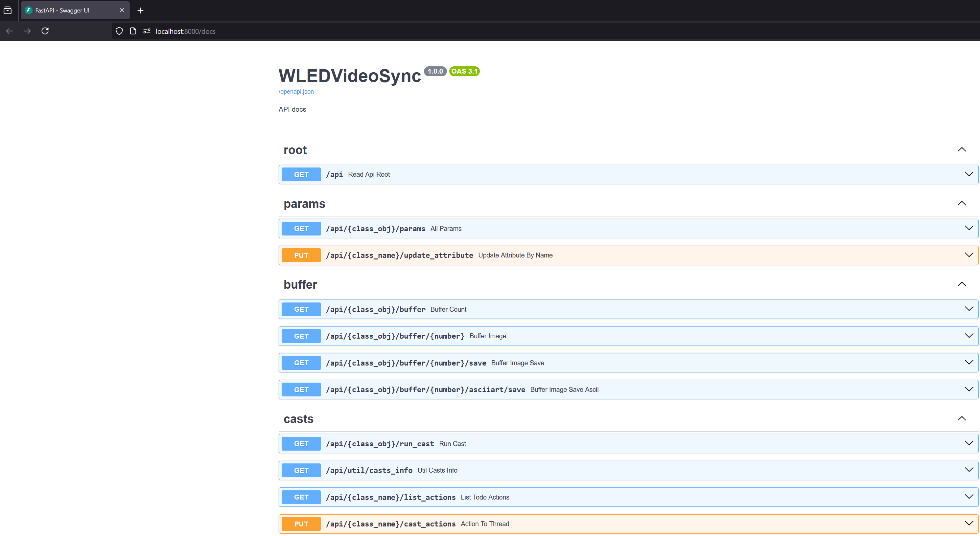Image resolution: width=980 pixels, height=536 pixels.
Task: Open the /api/{class_obj}/buffer/{number} path
Action: (x=395, y=336)
